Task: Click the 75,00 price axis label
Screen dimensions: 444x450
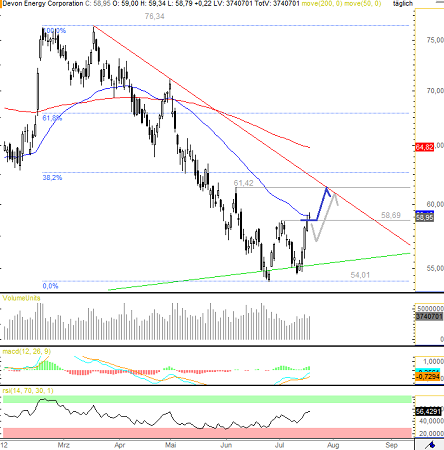Action: coord(435,40)
